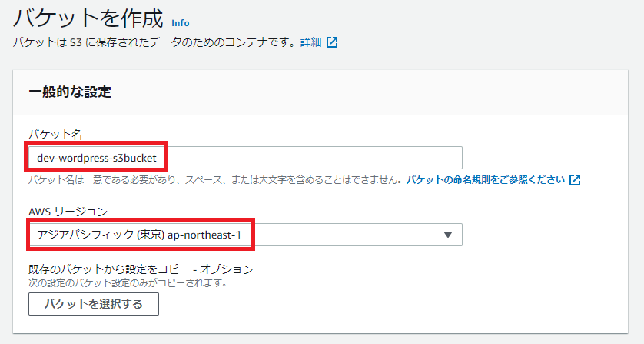Click the 一般的な設定 section header
The width and height of the screenshot is (644, 344).
coord(70,92)
